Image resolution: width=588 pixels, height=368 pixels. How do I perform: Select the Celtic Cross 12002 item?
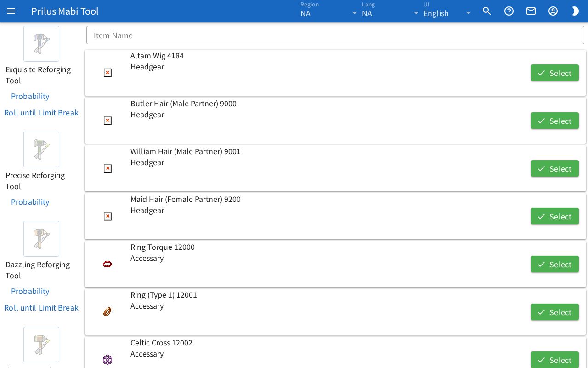click(555, 360)
